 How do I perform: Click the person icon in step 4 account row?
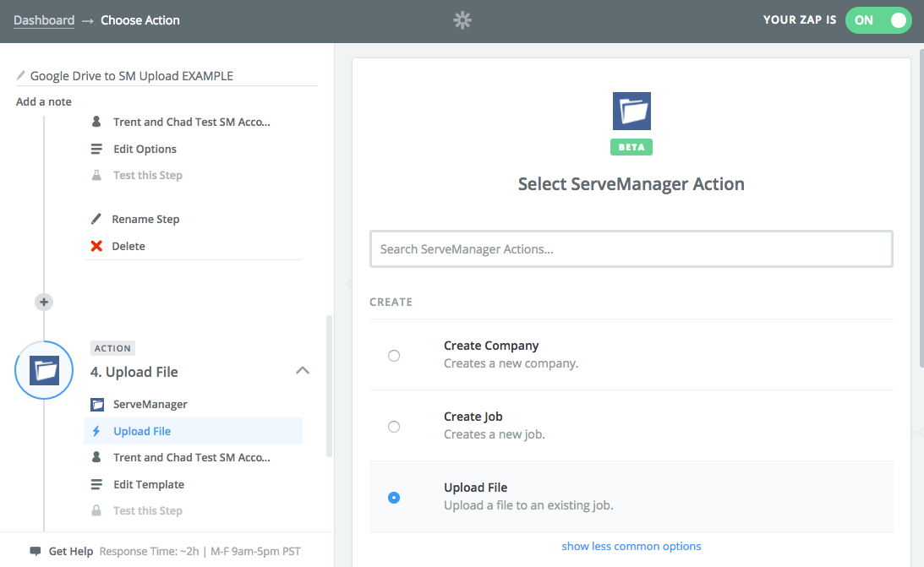(x=96, y=457)
